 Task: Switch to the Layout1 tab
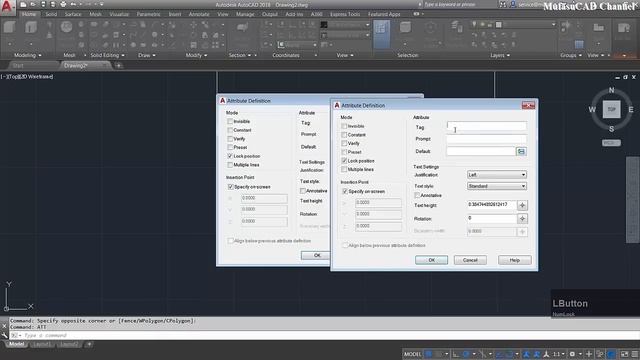click(42, 344)
